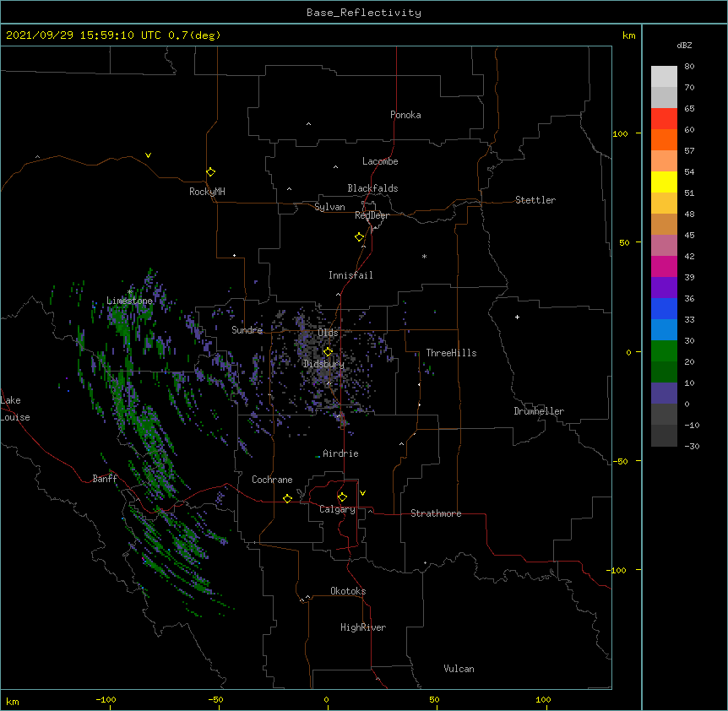Click the Cochrane town label

[272, 480]
